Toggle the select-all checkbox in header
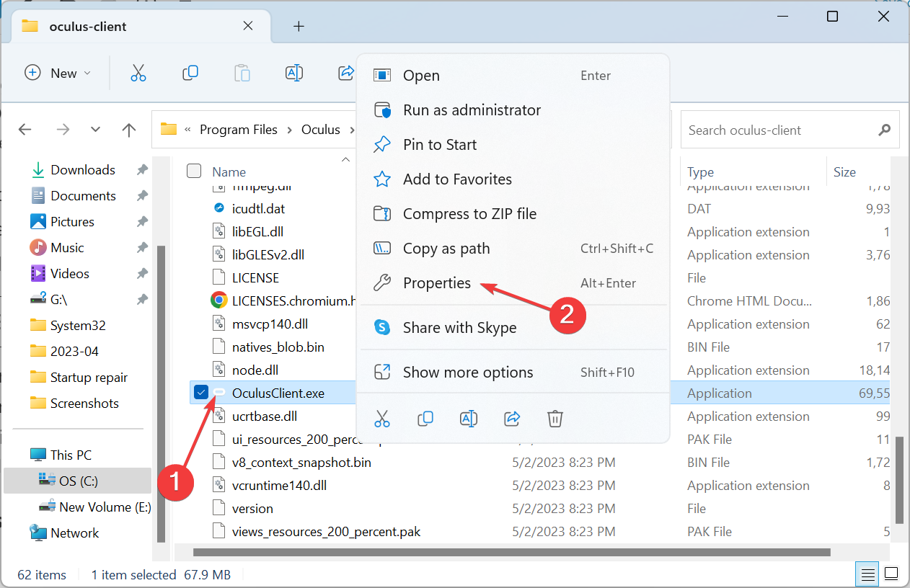 [x=194, y=171]
